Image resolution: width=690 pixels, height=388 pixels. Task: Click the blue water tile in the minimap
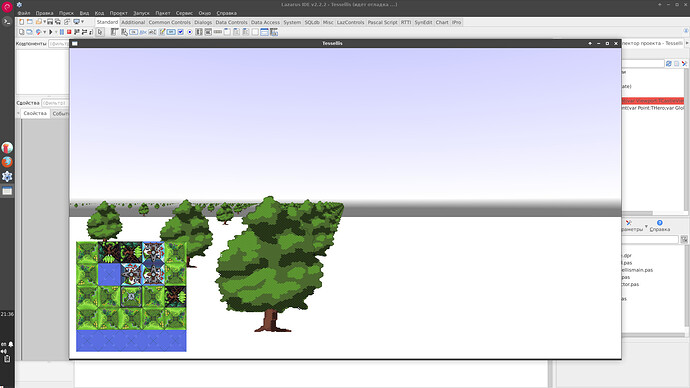coord(109,275)
